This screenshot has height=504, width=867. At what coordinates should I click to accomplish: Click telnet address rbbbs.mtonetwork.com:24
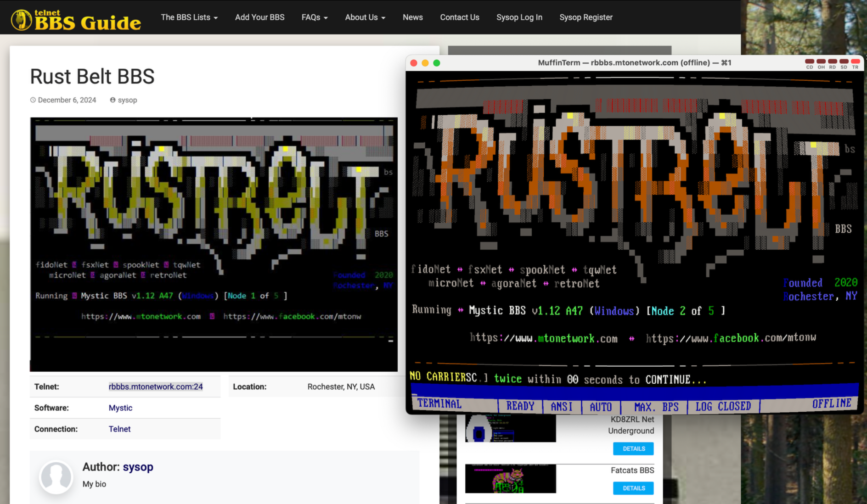(156, 386)
